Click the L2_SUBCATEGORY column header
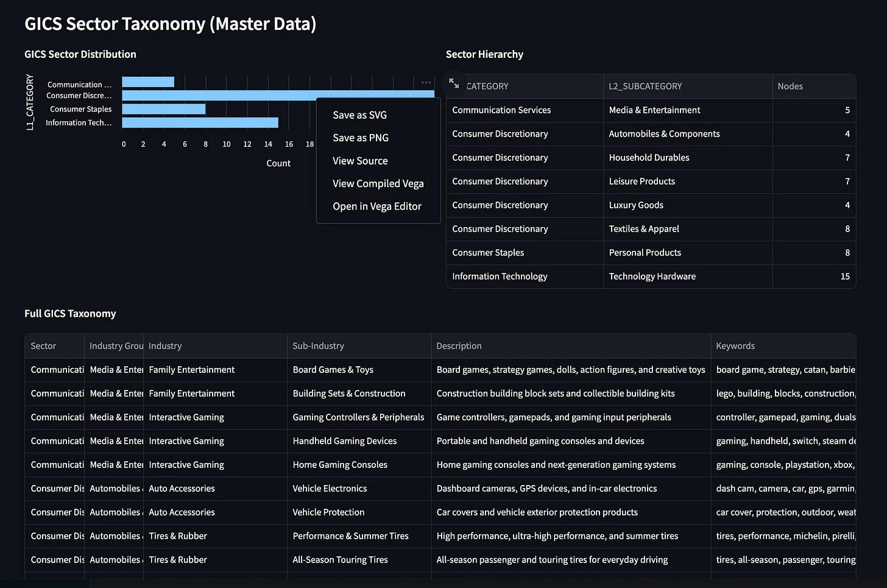Viewport: 887px width, 588px height. pos(645,86)
